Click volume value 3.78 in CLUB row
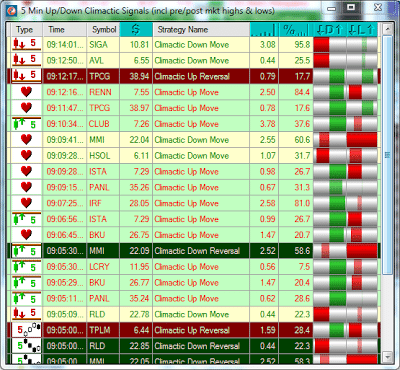This screenshot has width=400, height=370. 267,124
